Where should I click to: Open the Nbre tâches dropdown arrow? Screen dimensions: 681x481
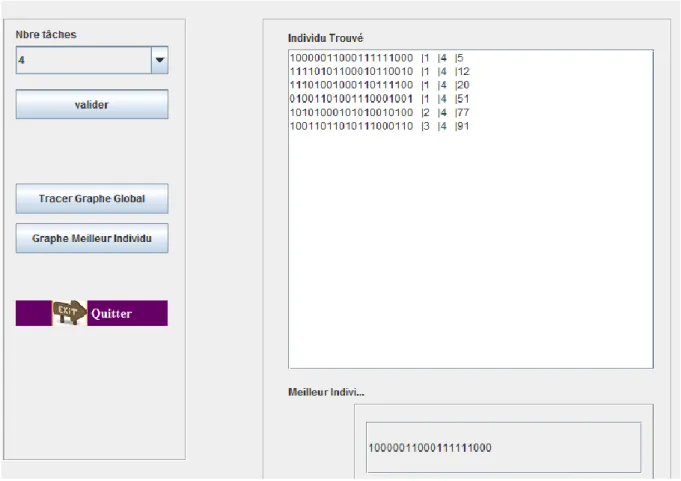159,60
